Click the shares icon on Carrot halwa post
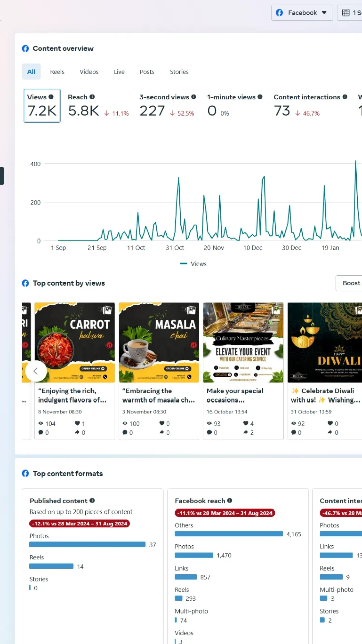 pyautogui.click(x=77, y=432)
